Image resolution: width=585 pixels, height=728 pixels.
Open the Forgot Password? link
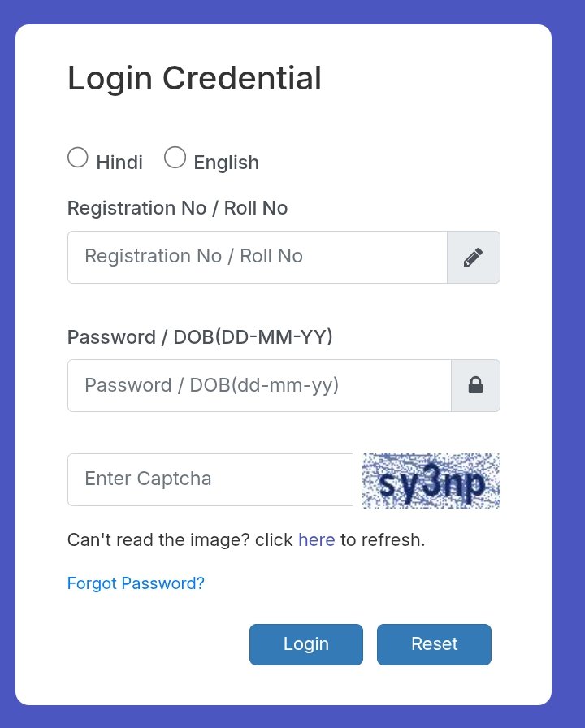(x=136, y=583)
